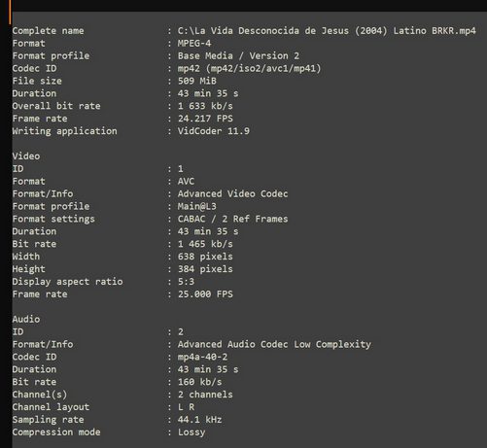
Task: Select the Overall bit rate 1 633 kb/s
Action: pyautogui.click(x=205, y=106)
